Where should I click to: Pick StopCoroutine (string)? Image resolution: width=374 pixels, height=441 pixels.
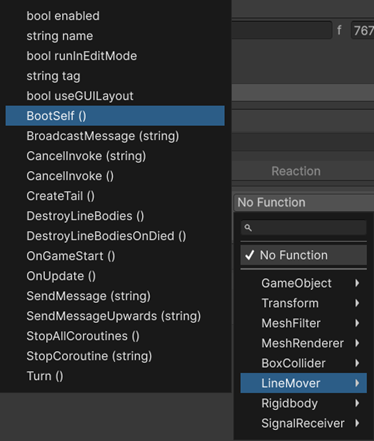click(115, 356)
